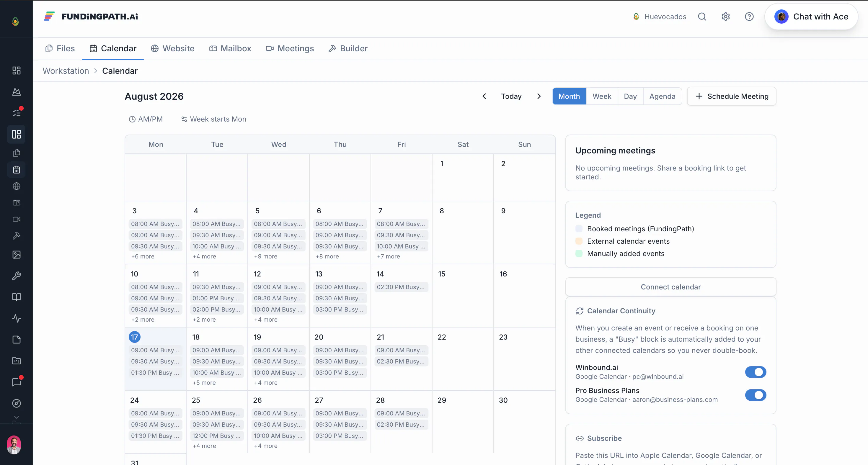Show +9 more events on August 5
The height and width of the screenshot is (465, 868).
click(x=265, y=257)
